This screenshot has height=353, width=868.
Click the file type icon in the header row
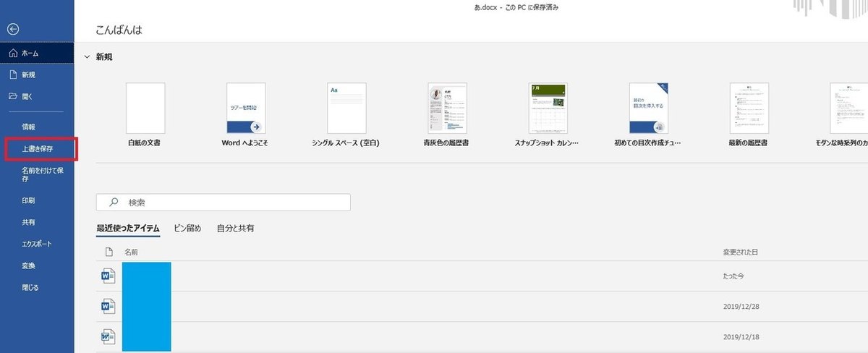click(x=109, y=252)
